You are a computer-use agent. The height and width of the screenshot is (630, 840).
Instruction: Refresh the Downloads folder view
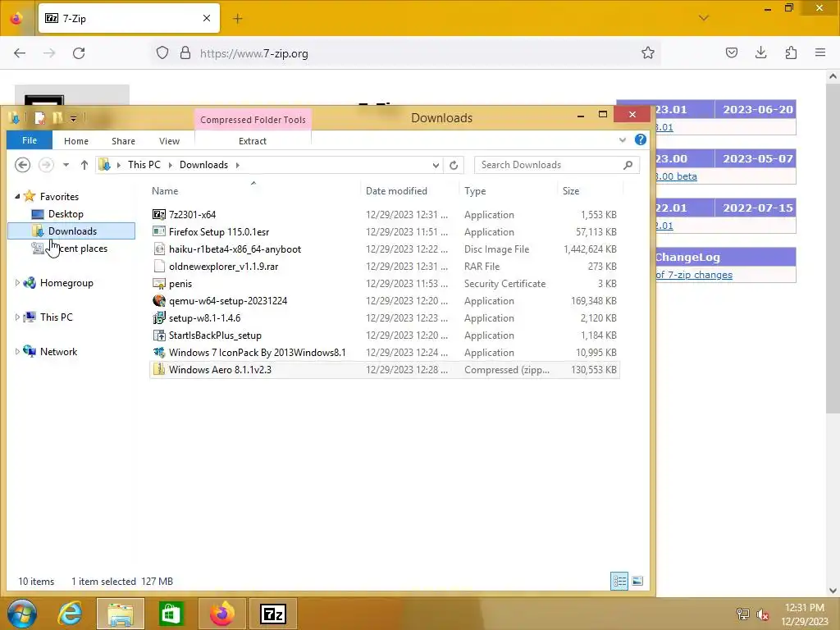tap(454, 165)
